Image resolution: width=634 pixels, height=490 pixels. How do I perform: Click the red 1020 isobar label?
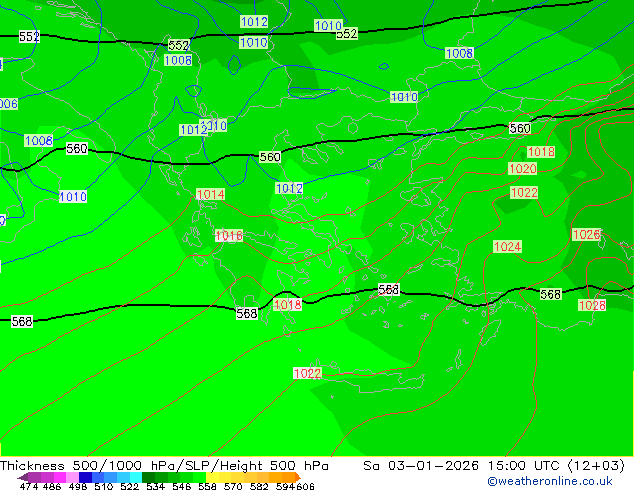click(x=522, y=169)
